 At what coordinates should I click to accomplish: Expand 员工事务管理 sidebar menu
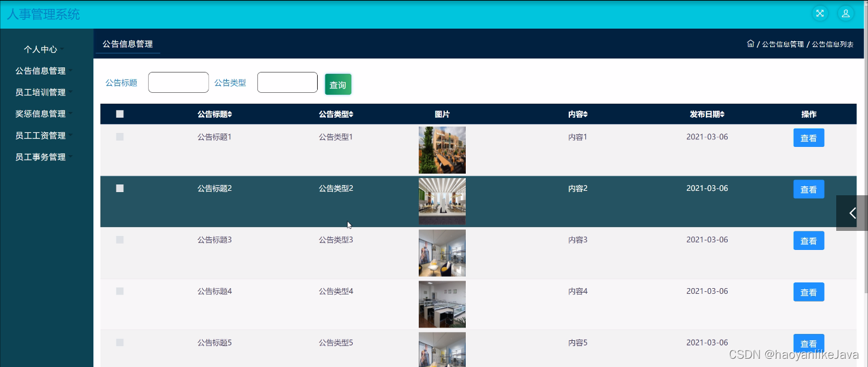pyautogui.click(x=41, y=157)
